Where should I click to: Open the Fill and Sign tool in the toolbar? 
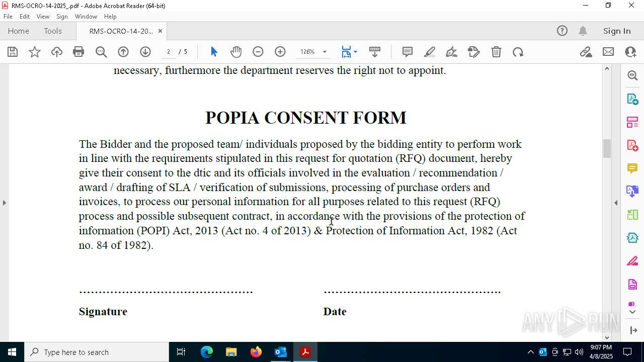[474, 52]
